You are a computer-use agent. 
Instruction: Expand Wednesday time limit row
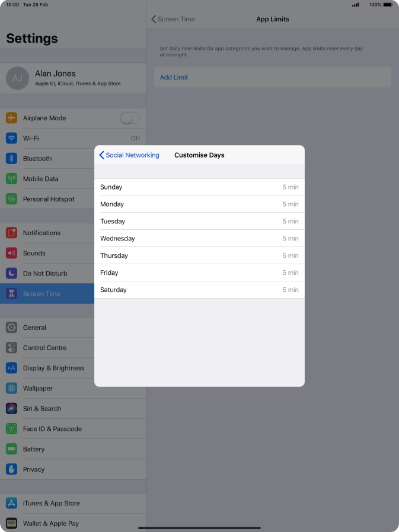click(x=199, y=239)
